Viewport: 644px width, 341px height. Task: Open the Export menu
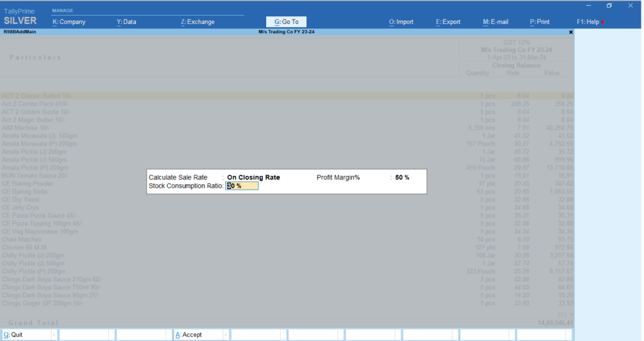pos(448,22)
